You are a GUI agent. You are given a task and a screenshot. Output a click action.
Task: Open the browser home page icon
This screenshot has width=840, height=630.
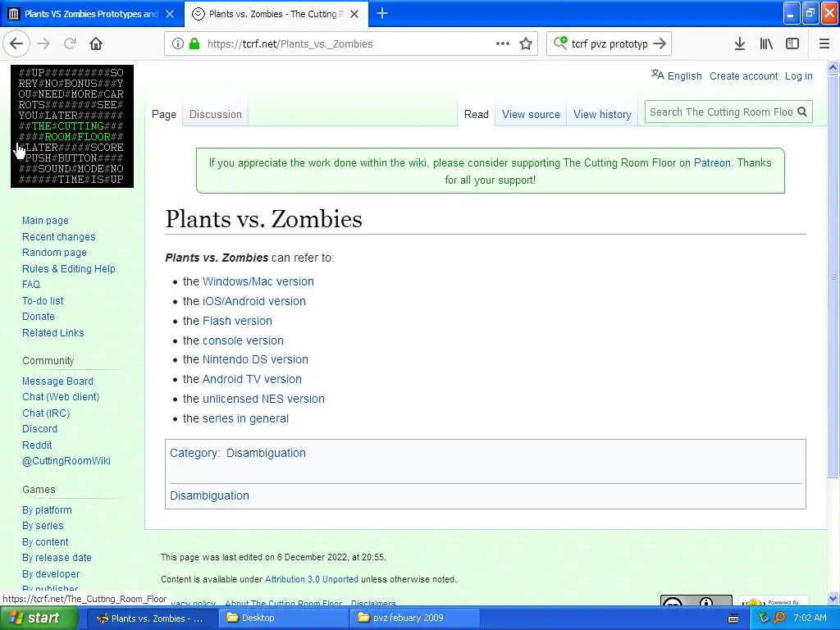(x=96, y=44)
